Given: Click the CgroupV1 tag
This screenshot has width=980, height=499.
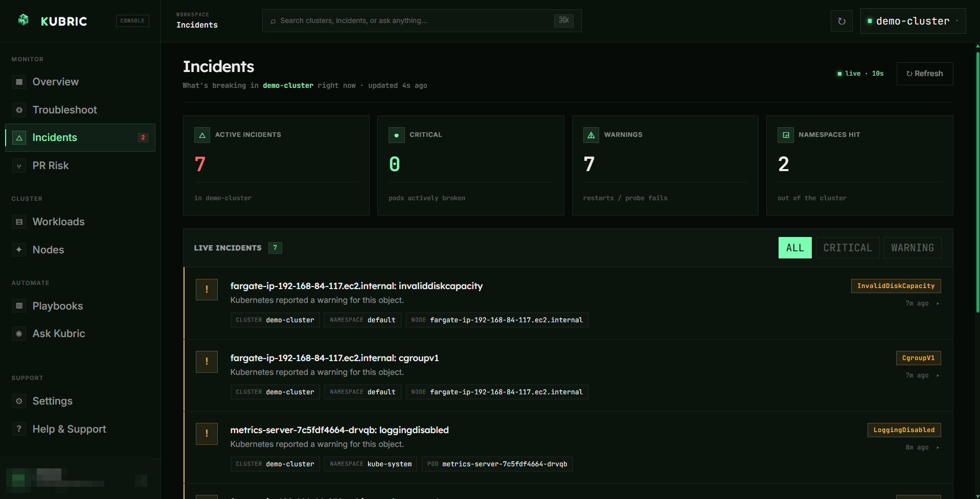Looking at the screenshot, I should click(x=918, y=358).
